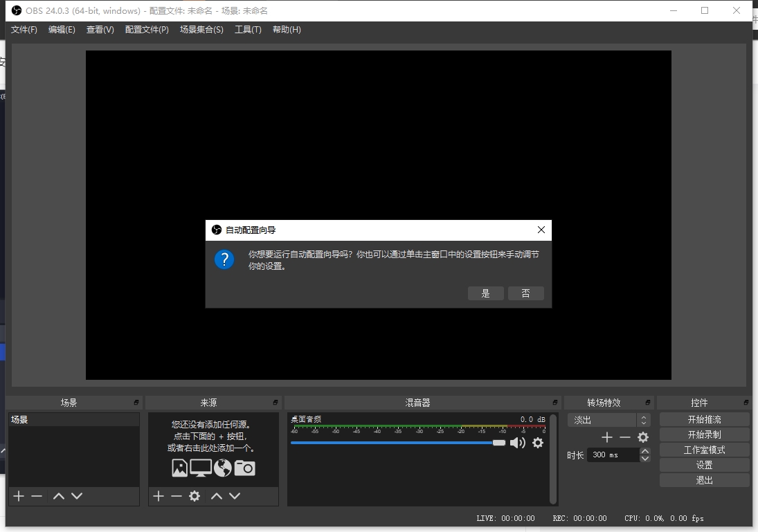Click 是 in the auto-configuration dialog
Viewport: 758px width, 532px height.
click(x=485, y=293)
